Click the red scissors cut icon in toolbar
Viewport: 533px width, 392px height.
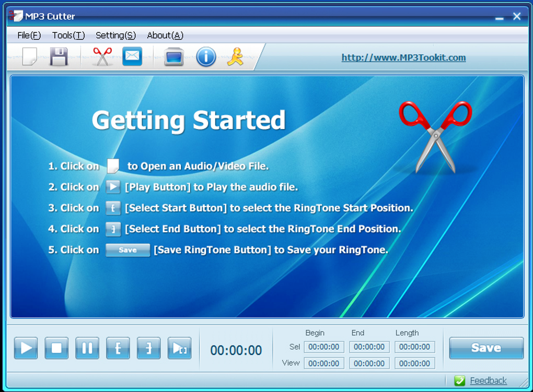pos(102,56)
